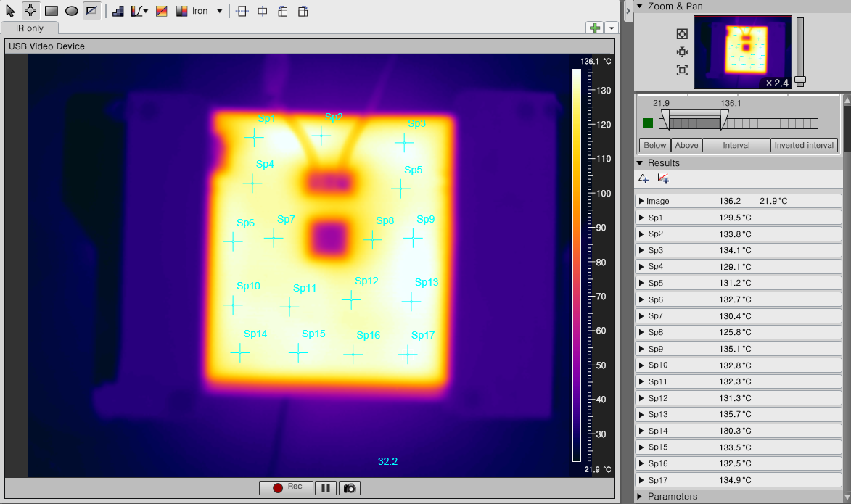Pause the live thermal video
This screenshot has width=851, height=504.
click(x=326, y=488)
